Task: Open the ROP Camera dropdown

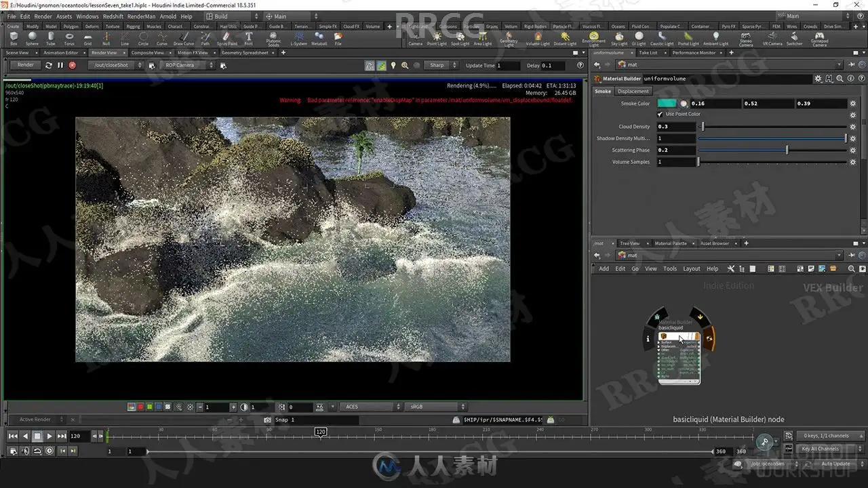Action: pos(189,65)
